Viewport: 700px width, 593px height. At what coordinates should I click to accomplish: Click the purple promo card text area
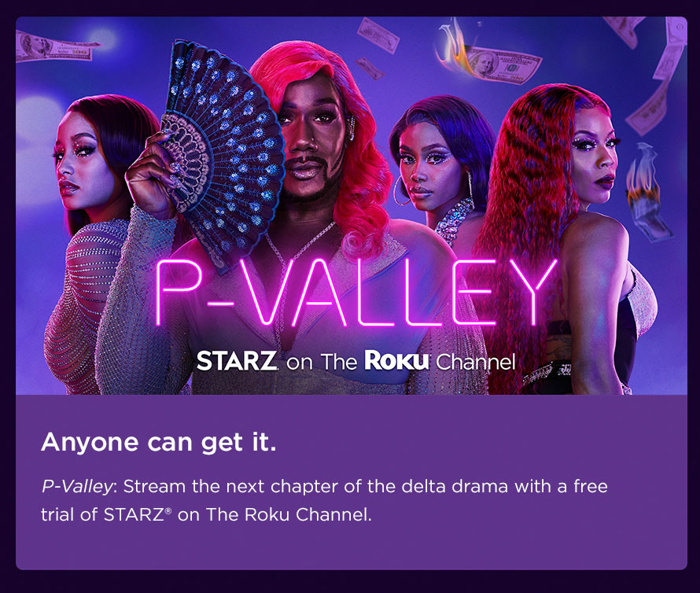point(352,482)
